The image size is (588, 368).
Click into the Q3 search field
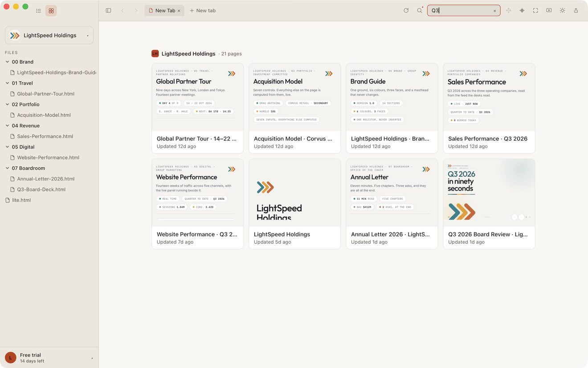pyautogui.click(x=464, y=10)
